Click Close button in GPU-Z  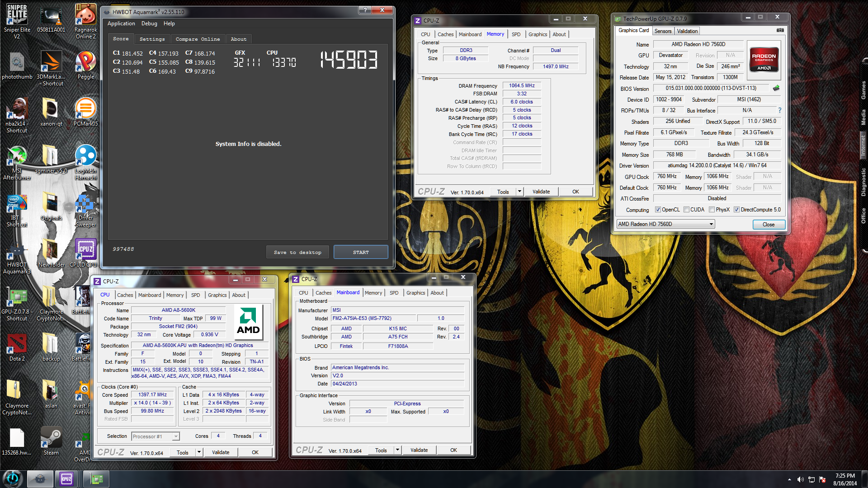(x=769, y=224)
